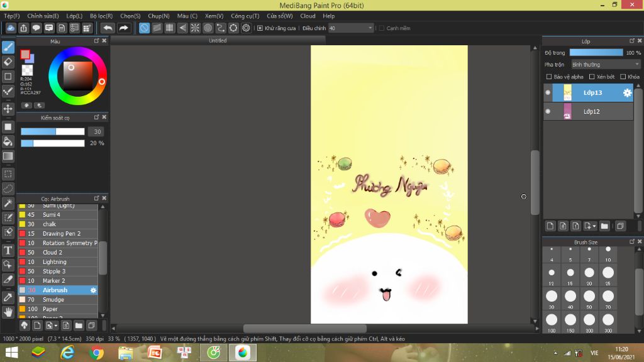Select the Lightning brush

point(57,262)
